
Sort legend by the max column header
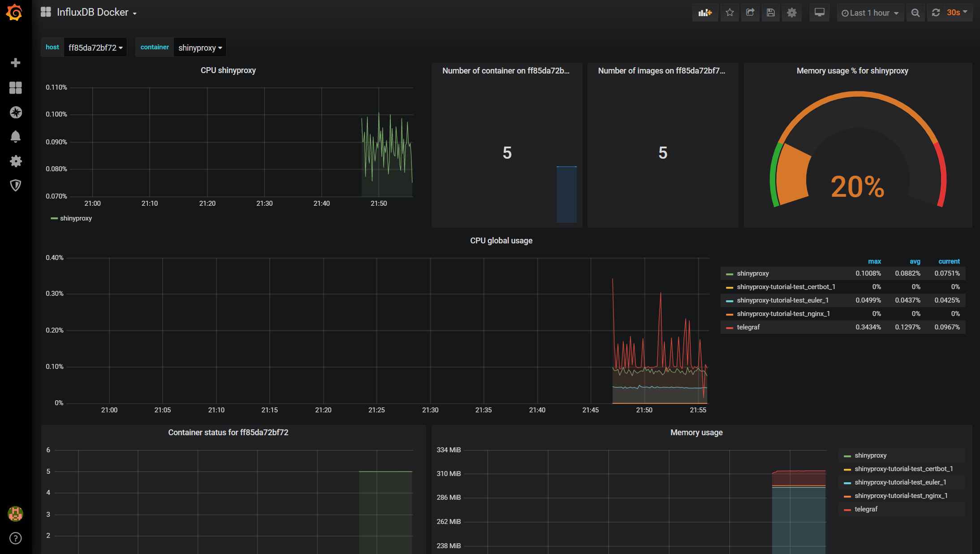(x=874, y=261)
